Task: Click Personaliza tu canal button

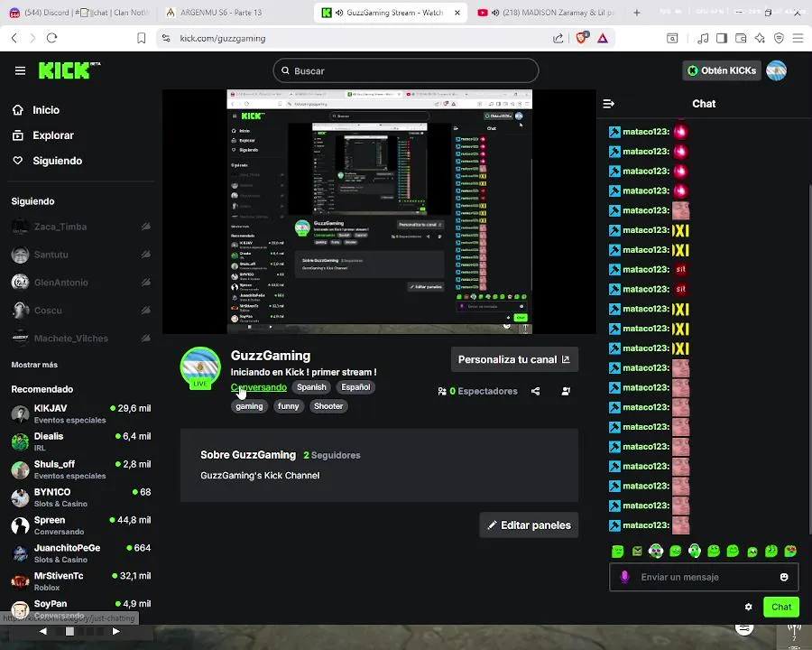Action: click(x=514, y=359)
